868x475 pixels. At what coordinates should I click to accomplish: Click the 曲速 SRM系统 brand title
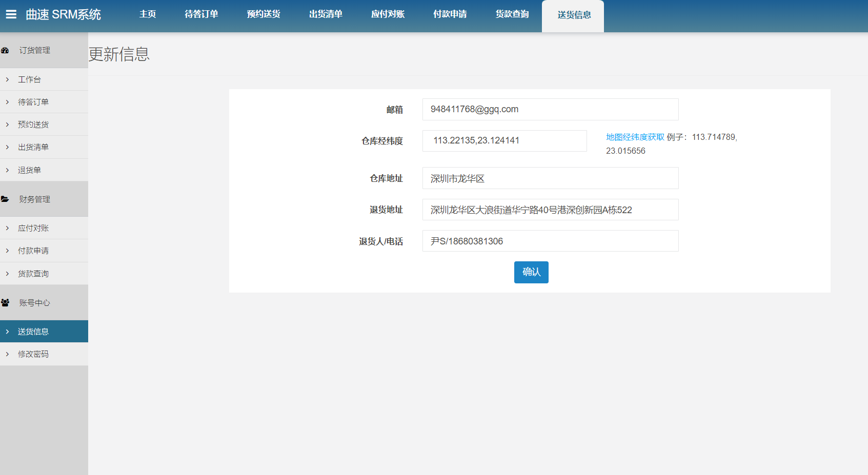coord(64,14)
